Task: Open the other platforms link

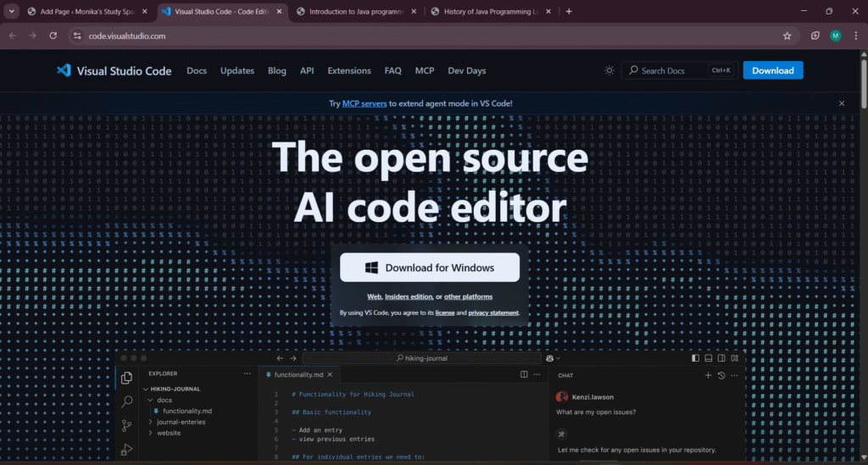Action: [468, 297]
